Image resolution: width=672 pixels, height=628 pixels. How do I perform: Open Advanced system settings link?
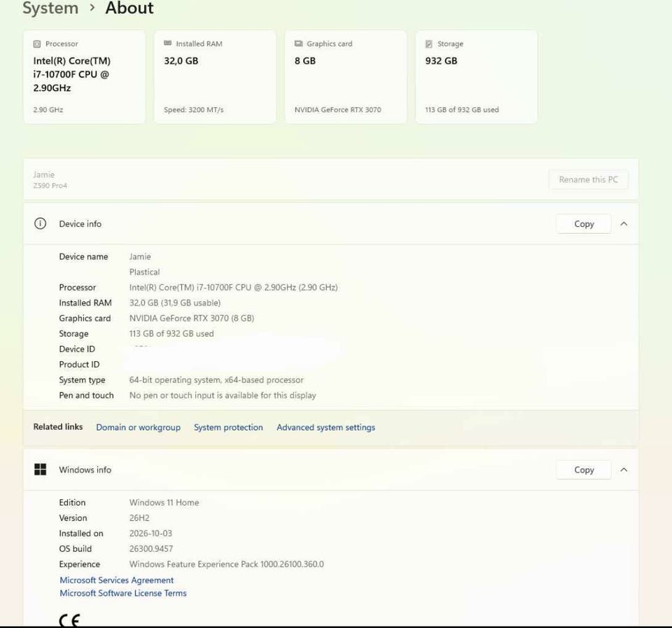click(x=325, y=427)
